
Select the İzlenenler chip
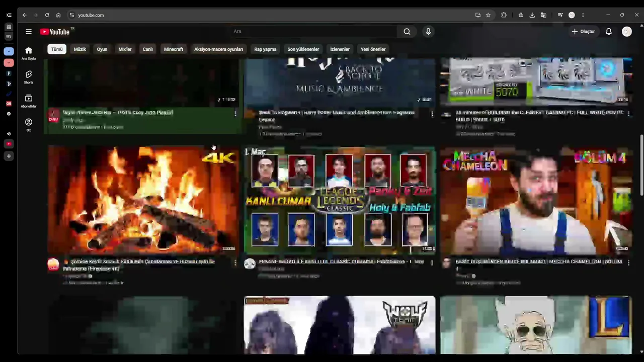pyautogui.click(x=340, y=49)
